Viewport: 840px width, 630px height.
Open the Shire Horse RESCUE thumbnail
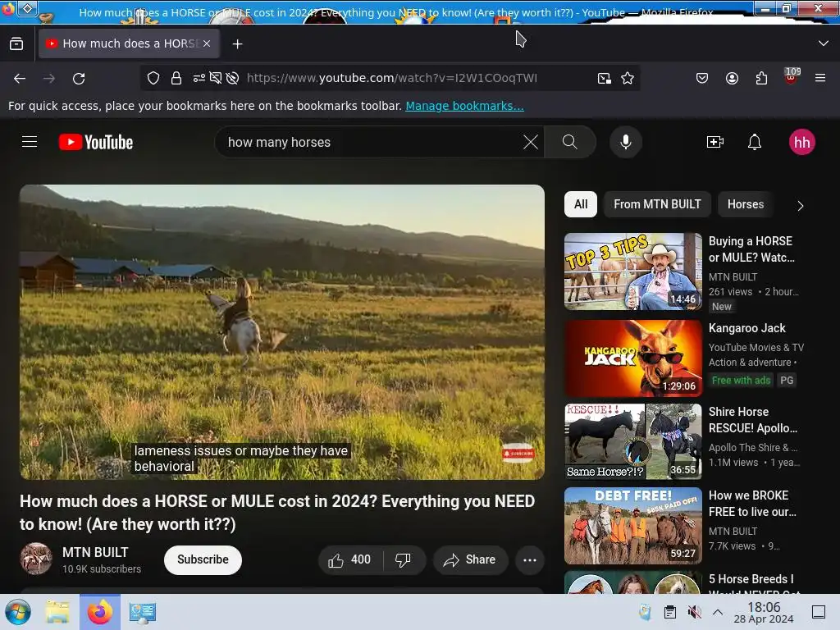point(632,441)
